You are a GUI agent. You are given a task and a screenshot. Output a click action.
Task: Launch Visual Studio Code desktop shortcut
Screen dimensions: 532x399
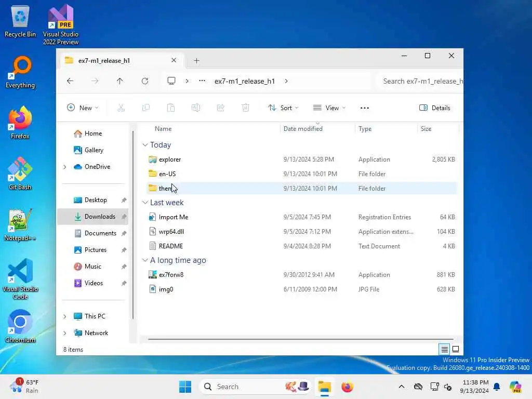[x=20, y=279]
